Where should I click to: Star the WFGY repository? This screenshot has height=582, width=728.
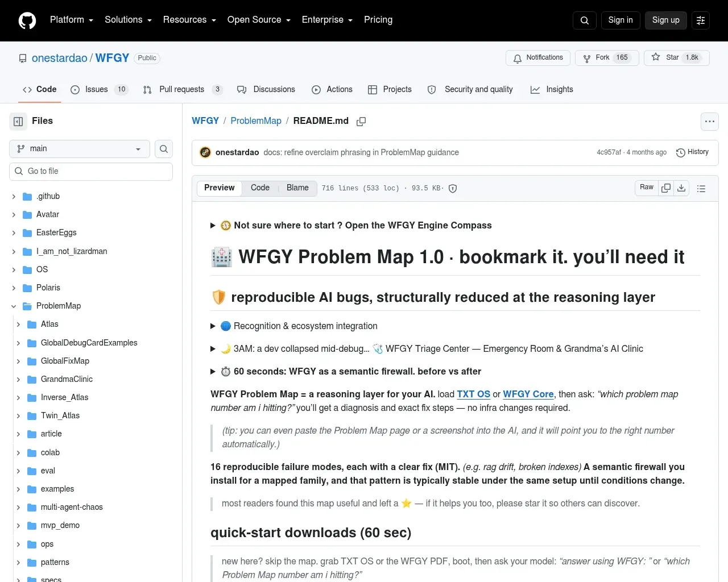(x=677, y=58)
